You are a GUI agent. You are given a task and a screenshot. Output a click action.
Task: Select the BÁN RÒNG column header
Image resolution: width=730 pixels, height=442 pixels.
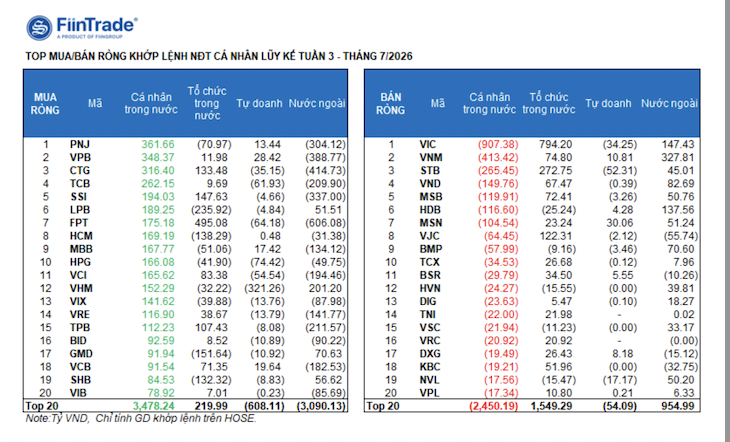pyautogui.click(x=390, y=103)
